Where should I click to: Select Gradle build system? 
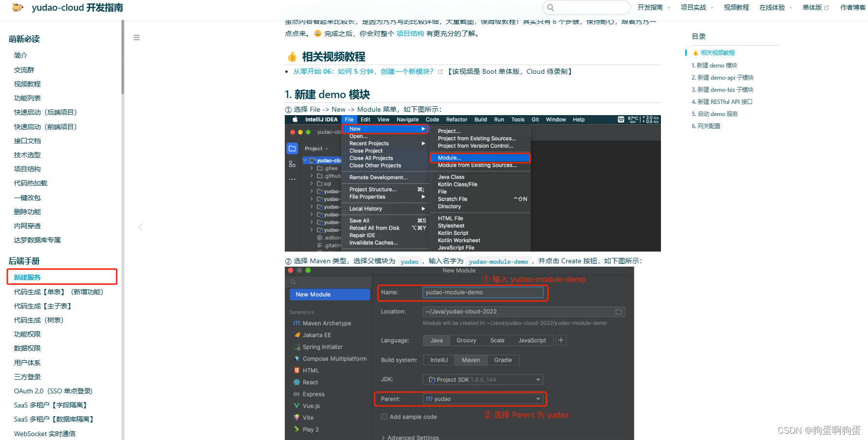tap(503, 360)
